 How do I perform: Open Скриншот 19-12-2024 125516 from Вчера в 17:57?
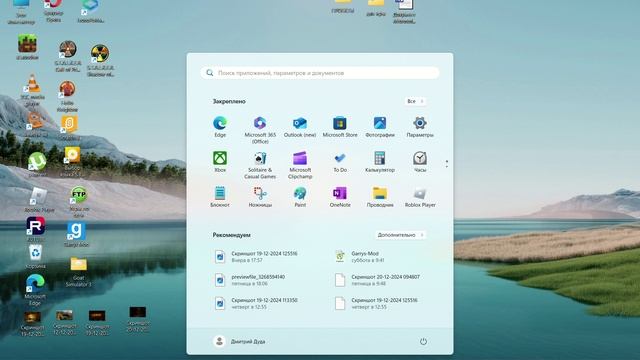click(257, 256)
